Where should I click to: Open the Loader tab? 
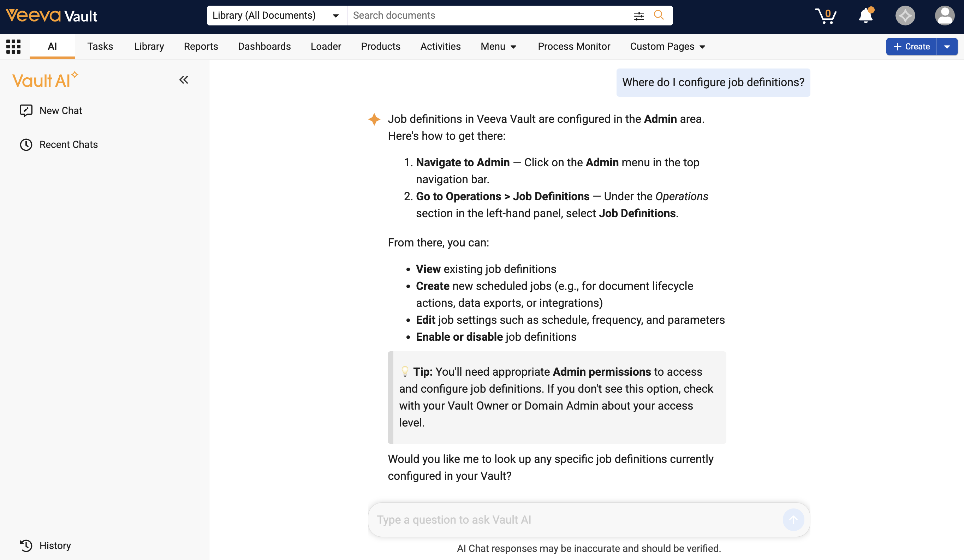(x=326, y=47)
